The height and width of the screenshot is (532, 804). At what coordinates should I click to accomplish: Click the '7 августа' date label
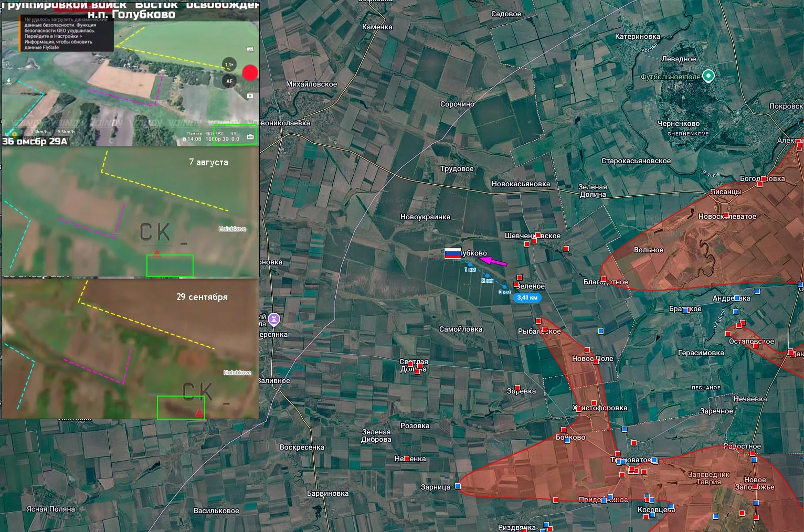(208, 162)
